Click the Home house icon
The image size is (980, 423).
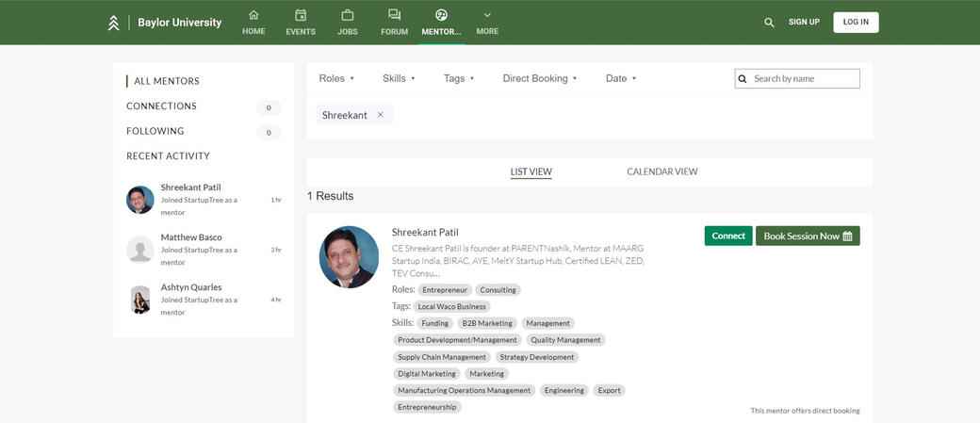[253, 15]
